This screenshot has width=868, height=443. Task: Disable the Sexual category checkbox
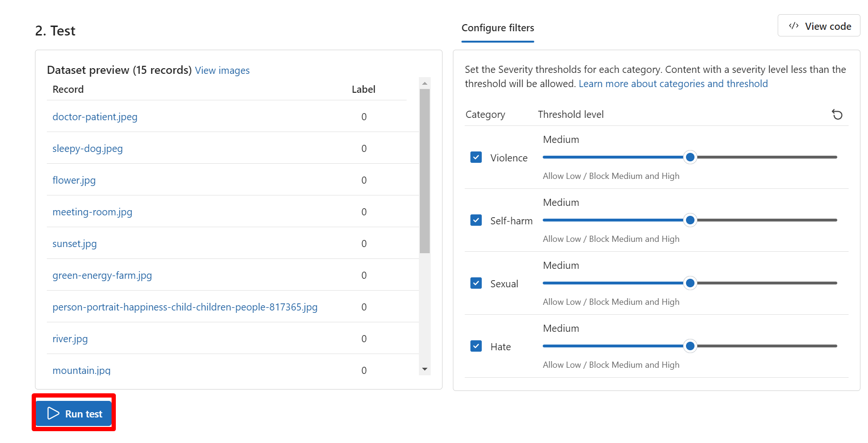[x=476, y=283]
